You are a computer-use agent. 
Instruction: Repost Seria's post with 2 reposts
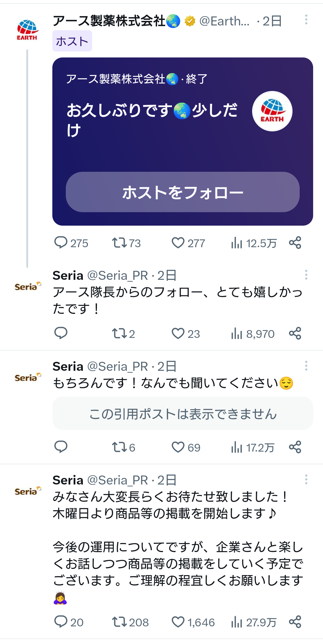coord(119,333)
